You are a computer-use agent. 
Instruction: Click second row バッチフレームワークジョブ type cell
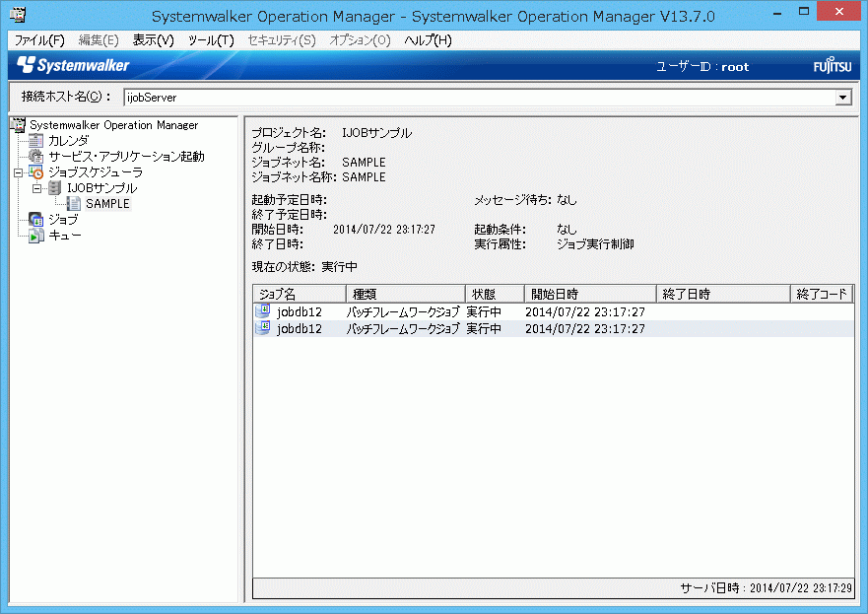coord(404,329)
